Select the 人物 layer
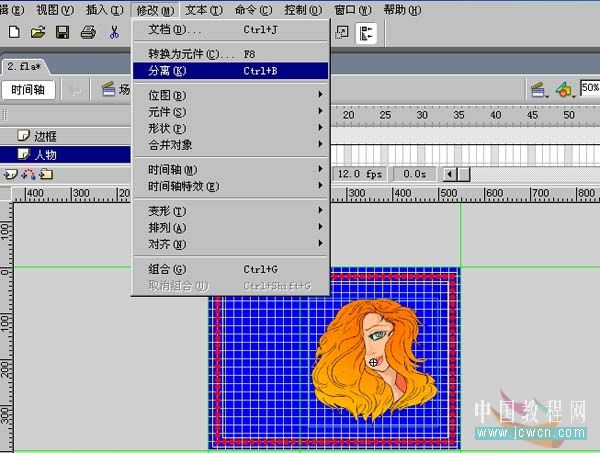The width and height of the screenshot is (600, 453). point(65,155)
